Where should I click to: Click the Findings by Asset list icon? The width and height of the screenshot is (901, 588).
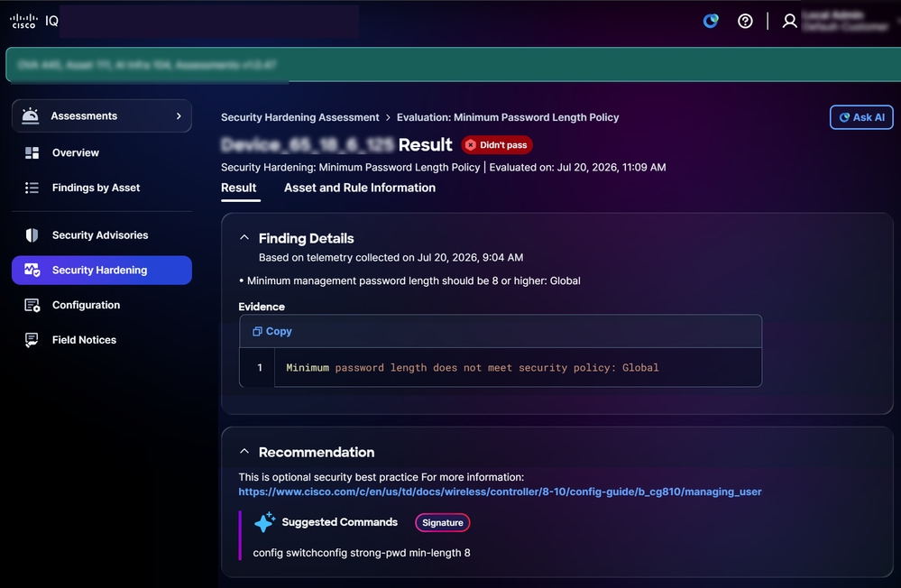(32, 188)
